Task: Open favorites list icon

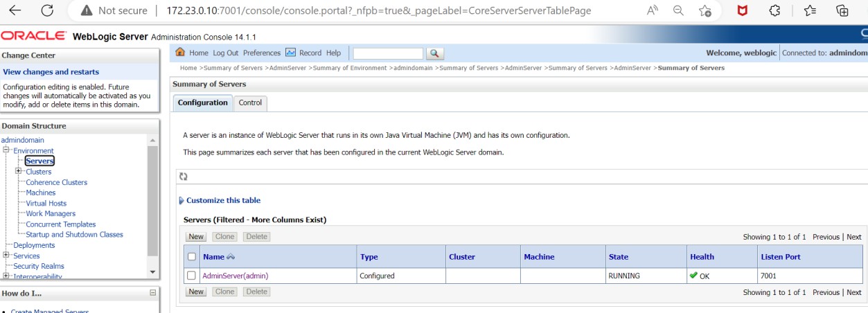Action: click(810, 10)
